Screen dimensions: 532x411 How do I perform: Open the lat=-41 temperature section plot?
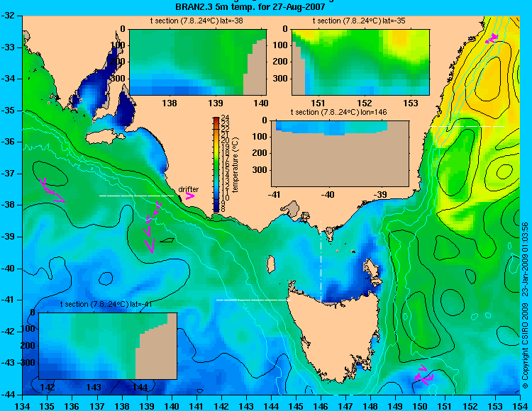(x=108, y=346)
